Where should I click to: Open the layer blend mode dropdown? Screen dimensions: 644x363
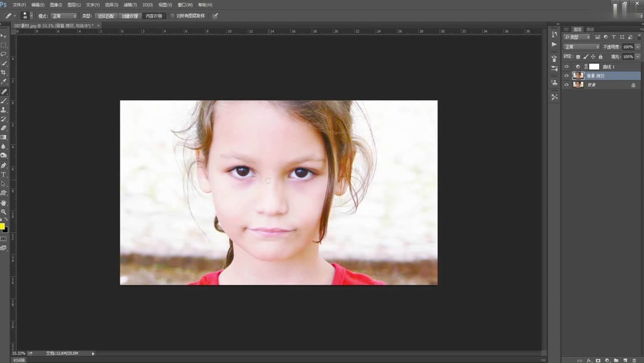[x=581, y=47]
